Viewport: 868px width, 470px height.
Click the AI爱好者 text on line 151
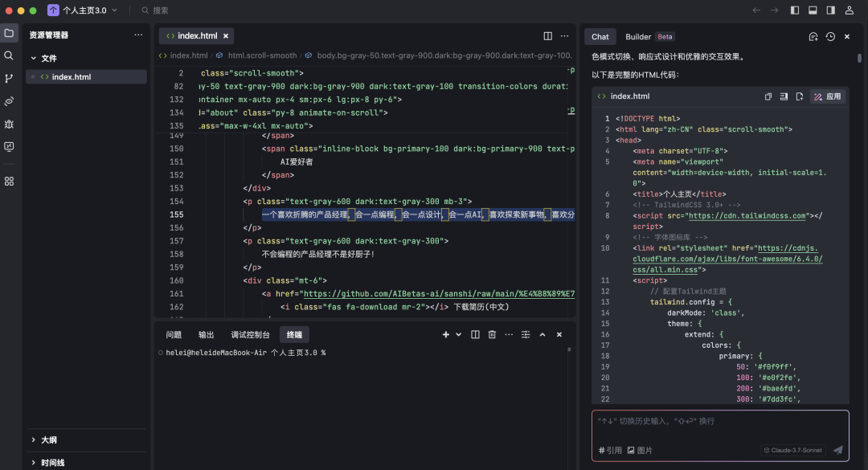click(297, 161)
